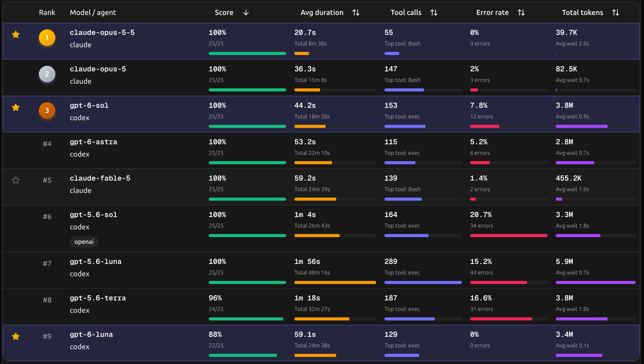Image resolution: width=644 pixels, height=364 pixels.
Task: Unstar the gpt-6-sol row
Action: point(16,108)
